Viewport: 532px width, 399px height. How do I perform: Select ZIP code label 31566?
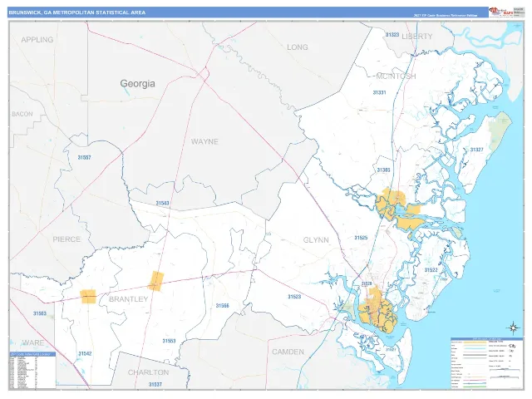pos(223,306)
